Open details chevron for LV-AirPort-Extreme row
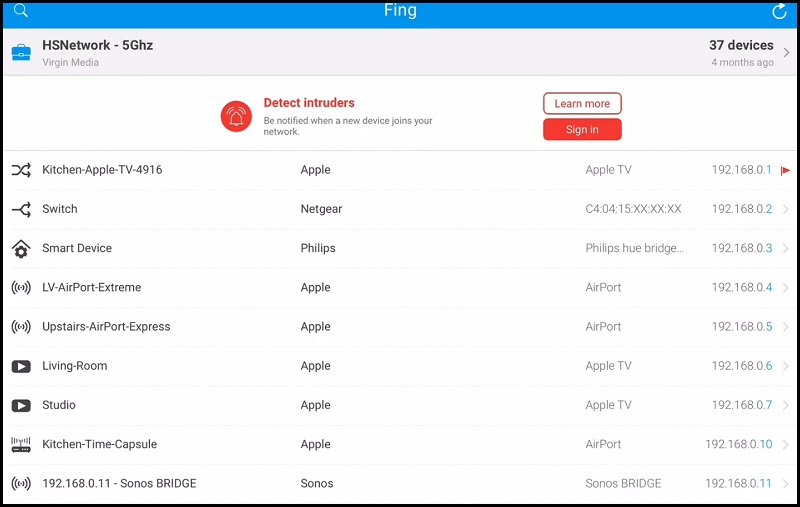This screenshot has height=507, width=800. (786, 288)
